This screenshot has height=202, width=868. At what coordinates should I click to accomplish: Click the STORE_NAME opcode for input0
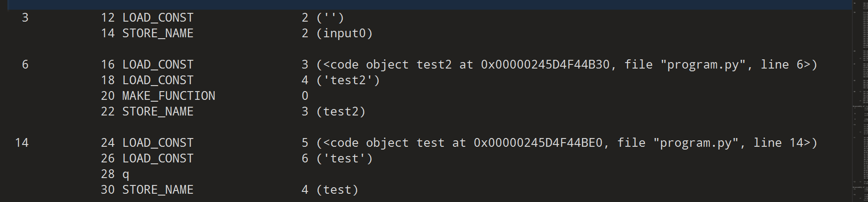(x=157, y=33)
